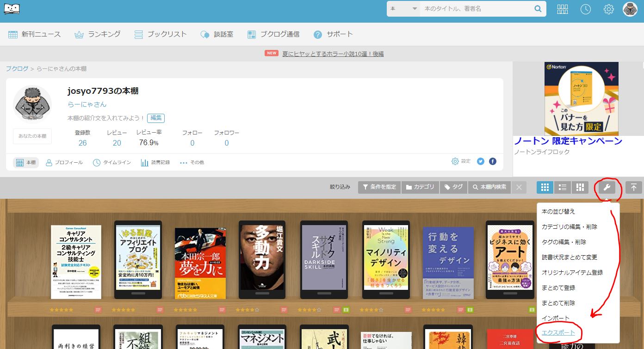This screenshot has width=644, height=349.
Task: Open the bookshelf grid icon in header
Action: point(562,9)
